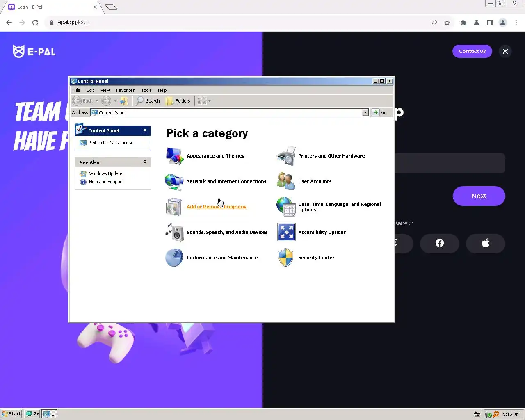The image size is (525, 420).
Task: Click the Contact Us button
Action: point(472,51)
